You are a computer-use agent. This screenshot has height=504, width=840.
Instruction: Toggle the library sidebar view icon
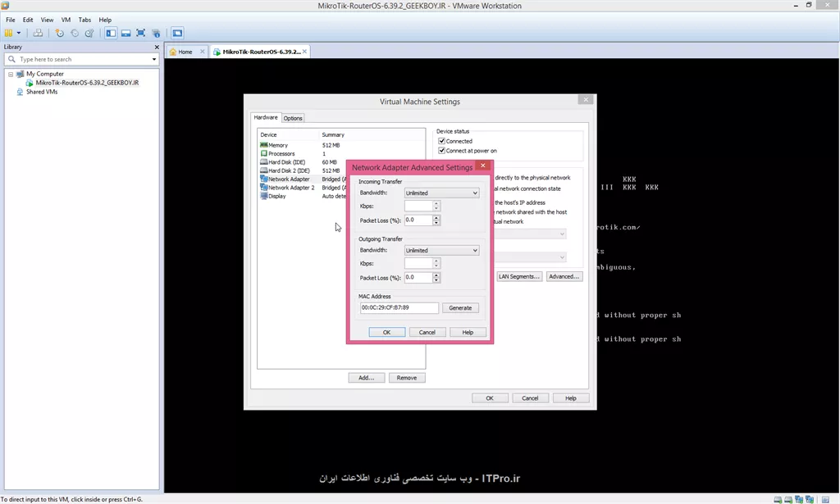click(x=111, y=33)
